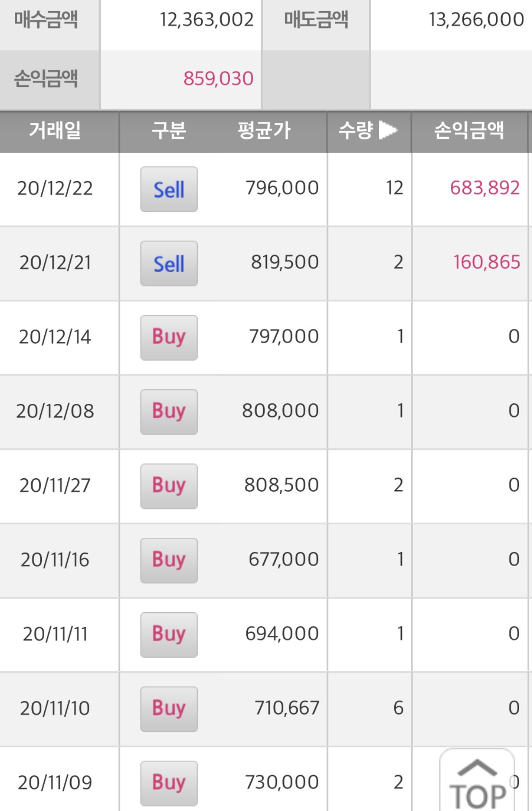The image size is (532, 811).
Task: Tap the Buy button for 20/12/14
Action: click(169, 338)
